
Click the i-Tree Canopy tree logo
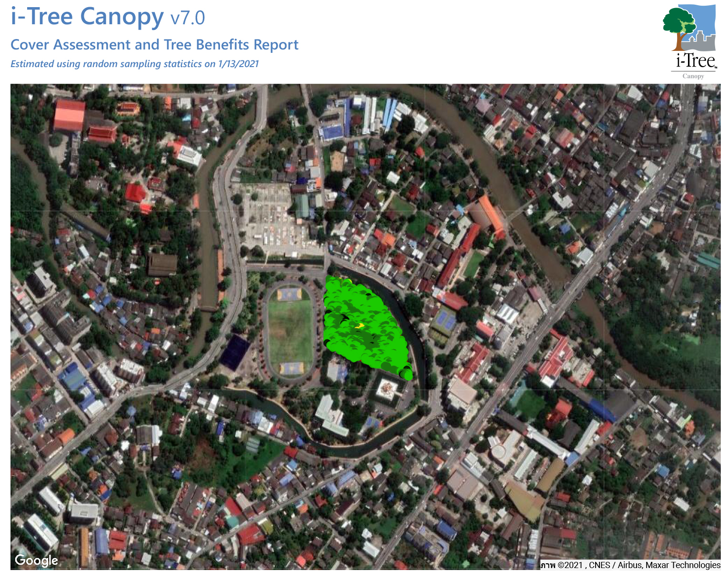pos(689,29)
